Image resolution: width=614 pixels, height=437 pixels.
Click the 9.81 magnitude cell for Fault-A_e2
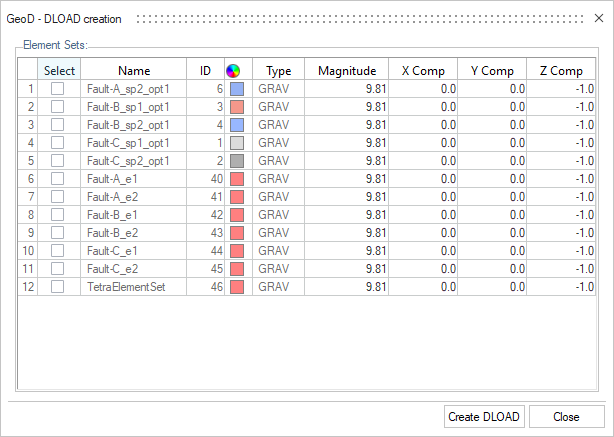click(x=347, y=197)
